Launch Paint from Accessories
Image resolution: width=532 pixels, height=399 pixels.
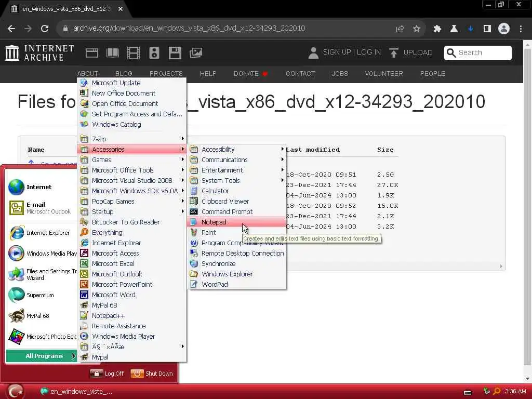(x=236, y=232)
